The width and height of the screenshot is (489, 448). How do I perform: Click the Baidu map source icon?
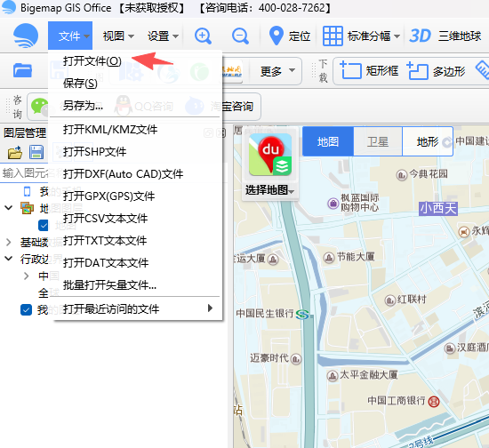click(270, 155)
